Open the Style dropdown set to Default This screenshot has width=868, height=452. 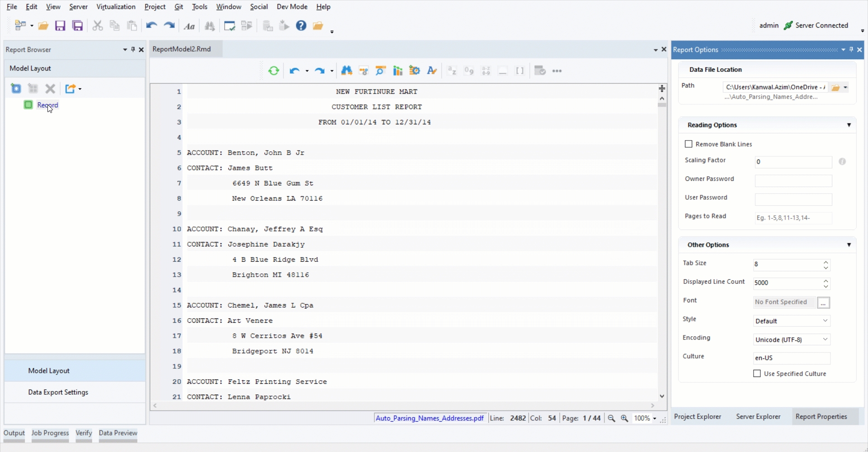coord(792,321)
